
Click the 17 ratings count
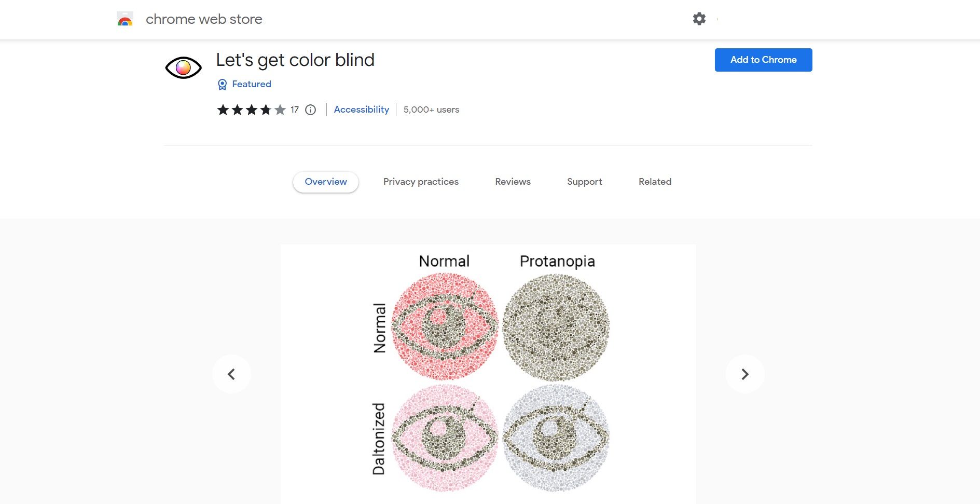(295, 110)
